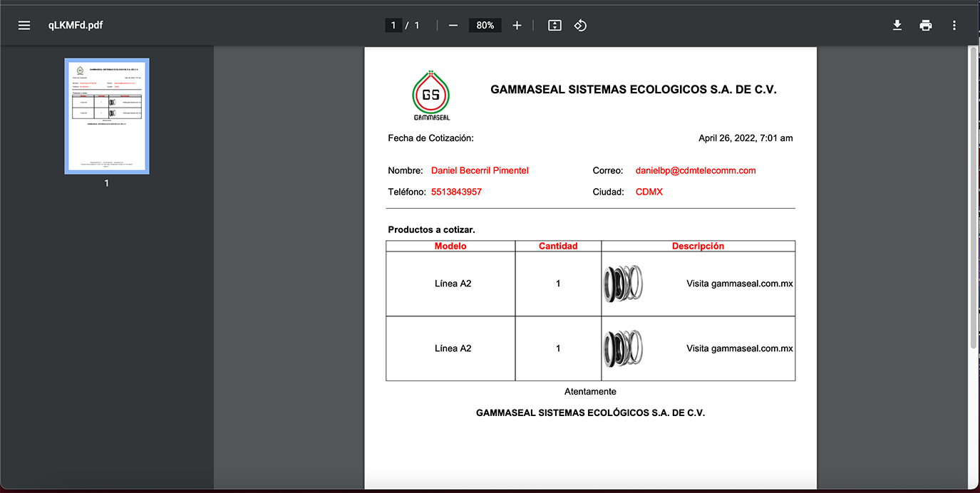980x493 pixels.
Task: Click the Atentamente closing text
Action: (x=590, y=392)
